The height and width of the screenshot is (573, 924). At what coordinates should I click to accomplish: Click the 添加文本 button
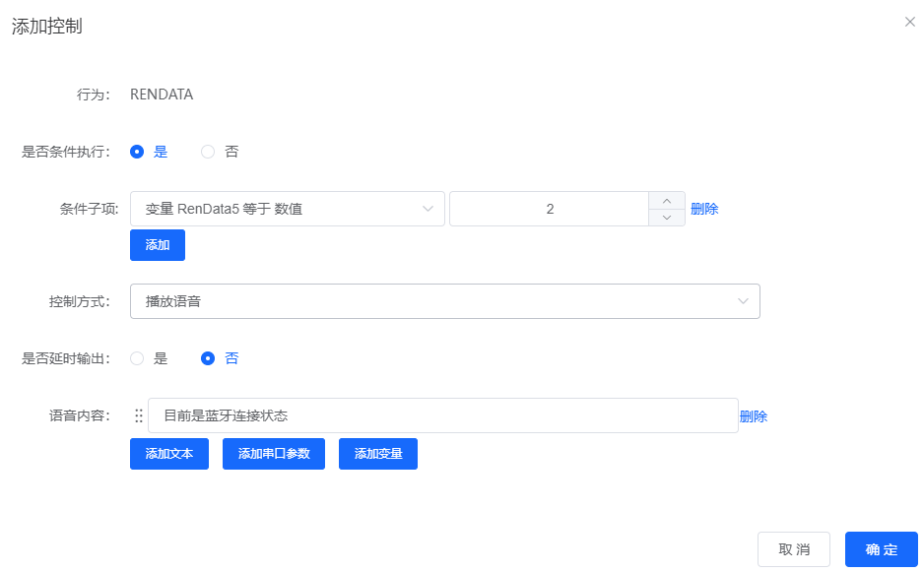coord(168,454)
